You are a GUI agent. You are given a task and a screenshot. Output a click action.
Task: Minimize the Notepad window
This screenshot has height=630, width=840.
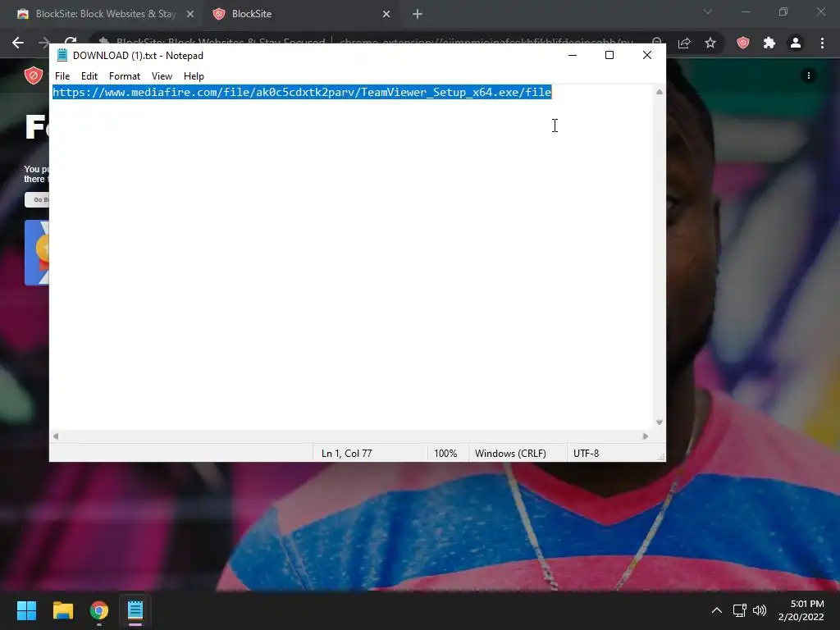(x=572, y=55)
